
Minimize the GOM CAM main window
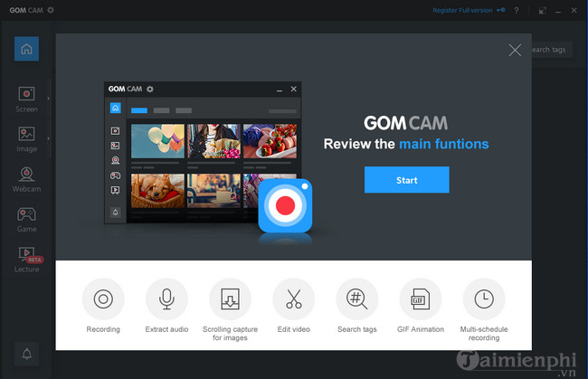click(558, 11)
